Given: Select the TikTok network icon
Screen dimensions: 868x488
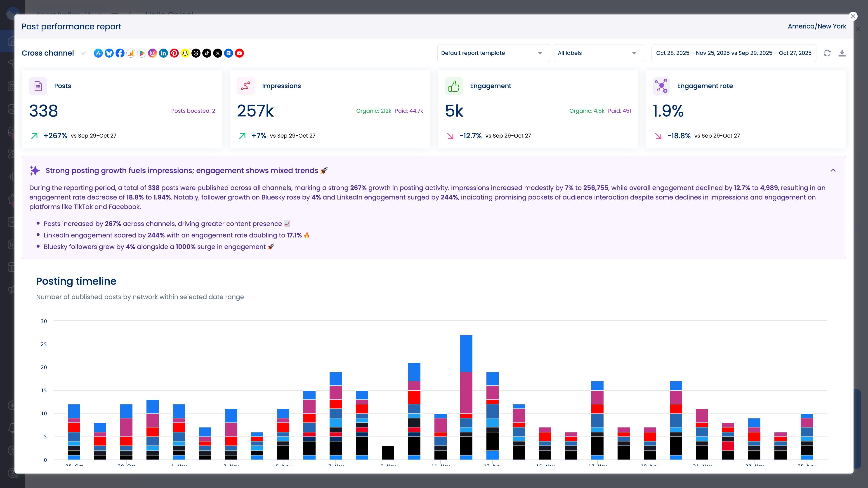Looking at the screenshot, I should [x=207, y=53].
